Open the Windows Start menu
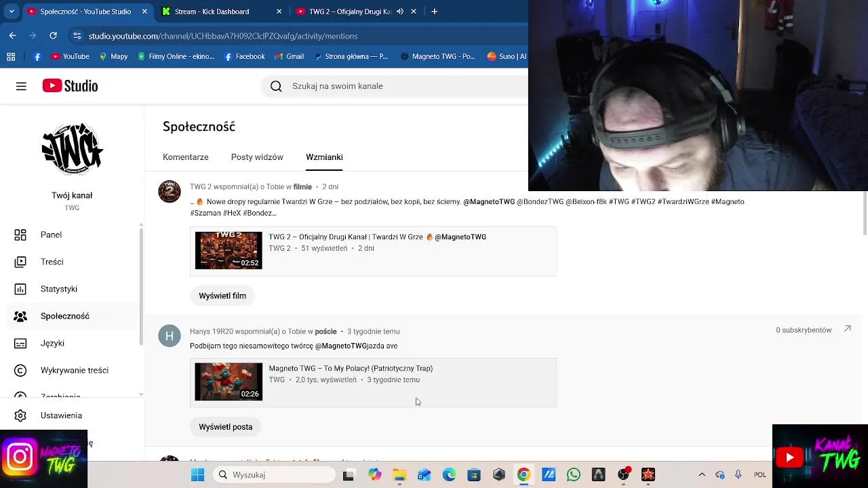The width and height of the screenshot is (868, 488). pyautogui.click(x=197, y=475)
